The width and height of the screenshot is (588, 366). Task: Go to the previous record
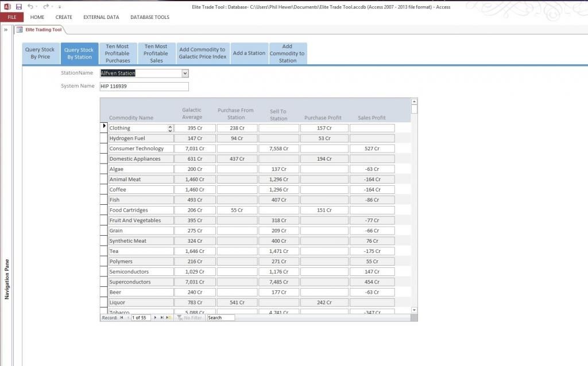tap(128, 318)
